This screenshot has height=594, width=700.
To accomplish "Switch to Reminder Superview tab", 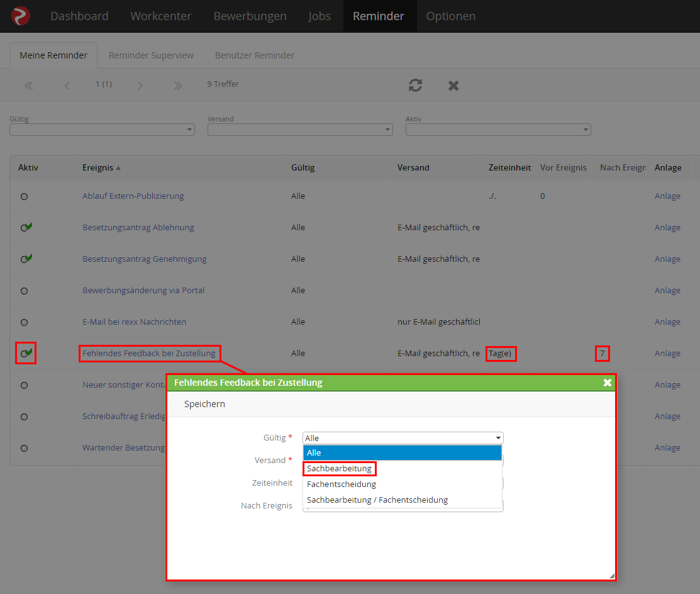I will coord(152,55).
